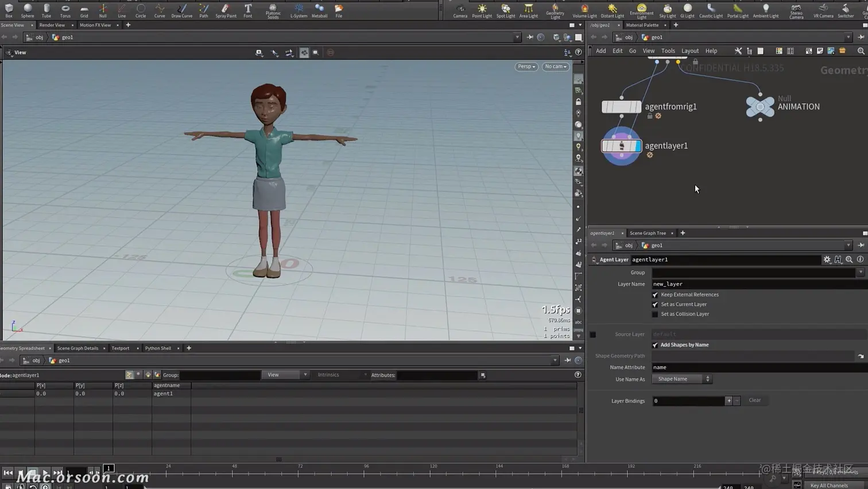Open the Persp viewport dropdown
Image resolution: width=868 pixels, height=489 pixels.
[526, 67]
